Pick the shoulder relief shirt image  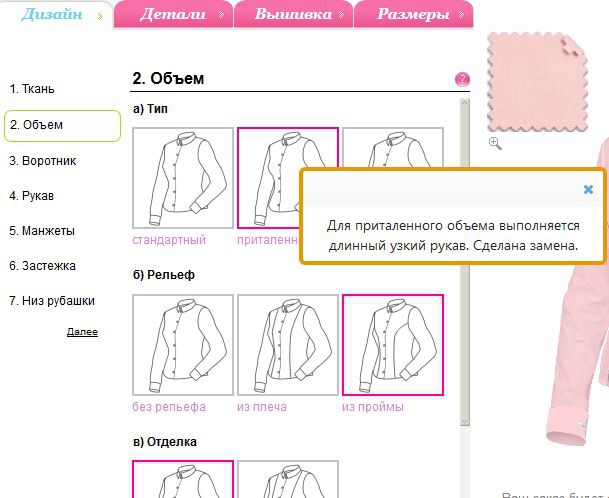point(288,345)
